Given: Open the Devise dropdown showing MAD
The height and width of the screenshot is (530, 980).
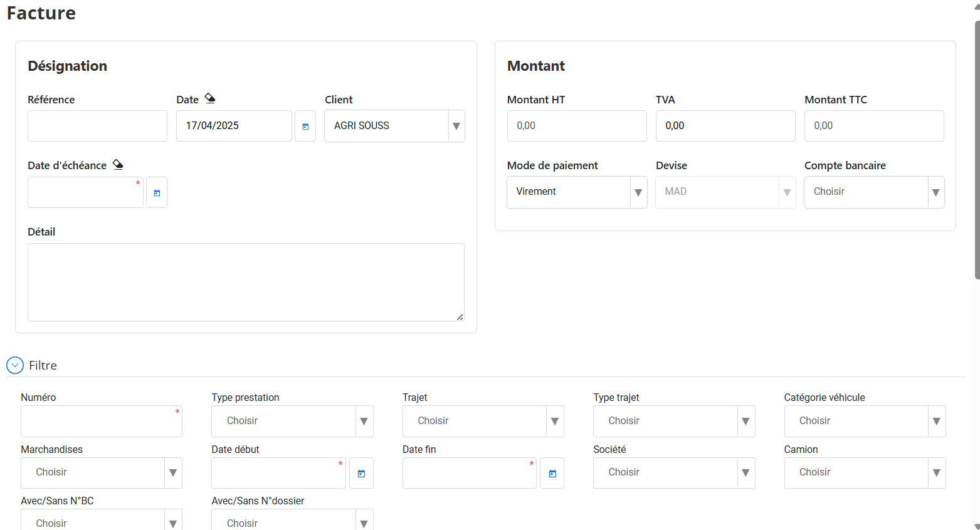Looking at the screenshot, I should [x=725, y=192].
